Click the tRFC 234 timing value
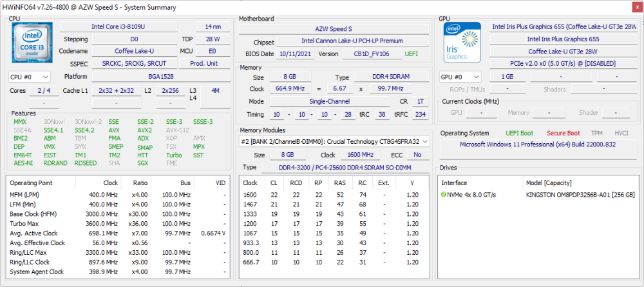This screenshot has height=287, width=644. [420, 114]
